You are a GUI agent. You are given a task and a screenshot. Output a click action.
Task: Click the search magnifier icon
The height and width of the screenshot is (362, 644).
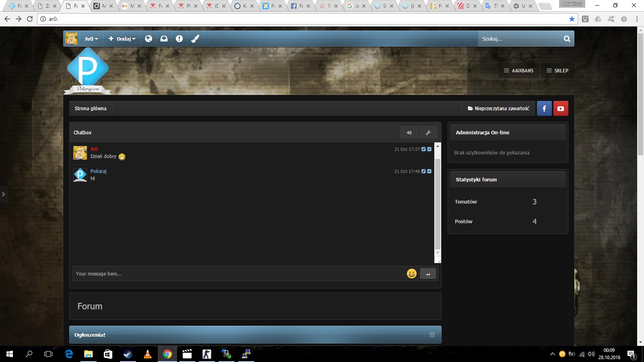[567, 39]
